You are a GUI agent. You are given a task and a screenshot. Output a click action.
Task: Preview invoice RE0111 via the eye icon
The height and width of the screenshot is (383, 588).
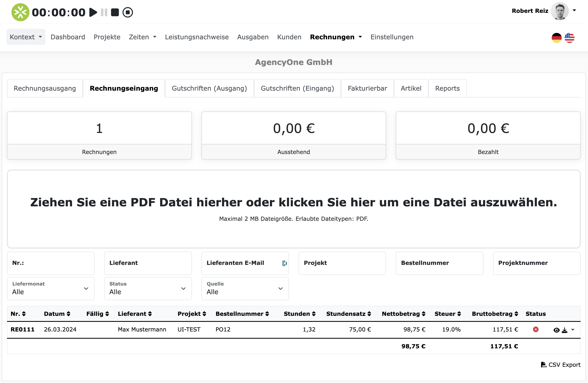point(556,330)
